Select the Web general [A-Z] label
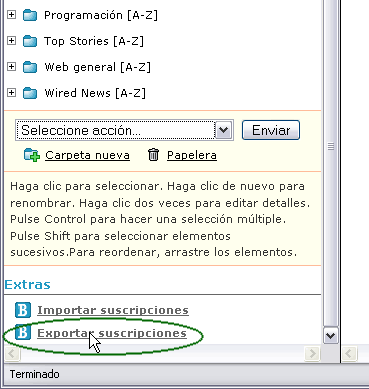The image size is (369, 389). pyautogui.click(x=98, y=67)
